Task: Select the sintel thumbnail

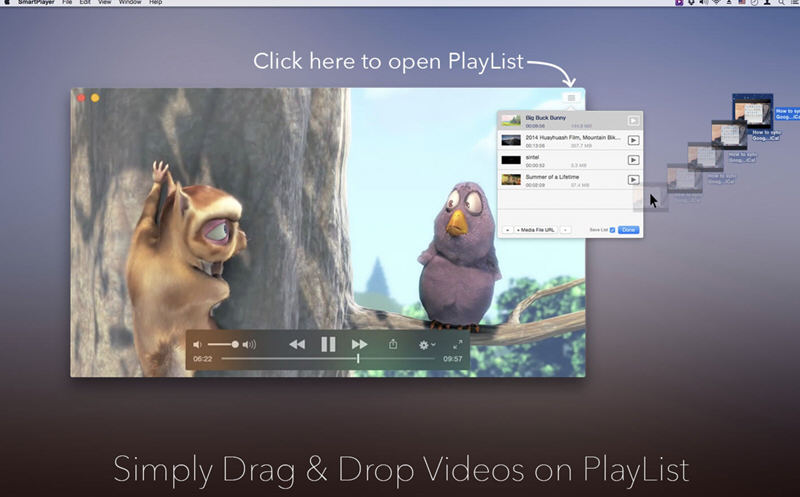Action: (511, 160)
